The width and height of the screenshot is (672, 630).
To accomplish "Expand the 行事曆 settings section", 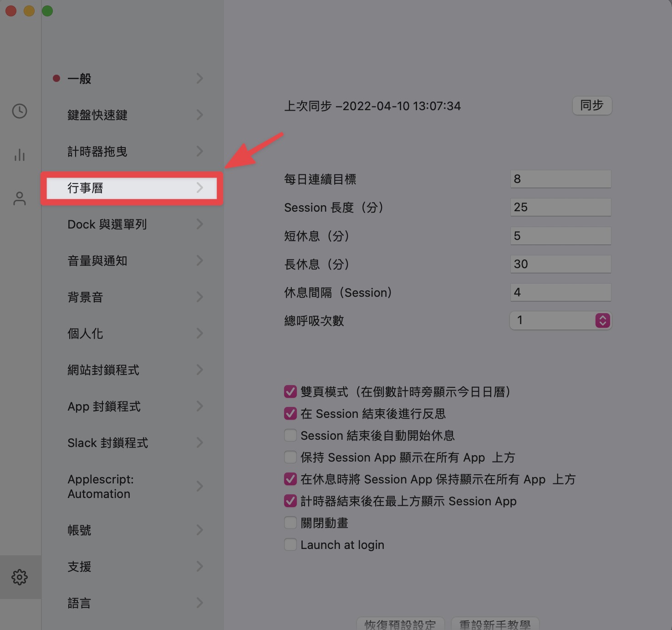I will 132,188.
